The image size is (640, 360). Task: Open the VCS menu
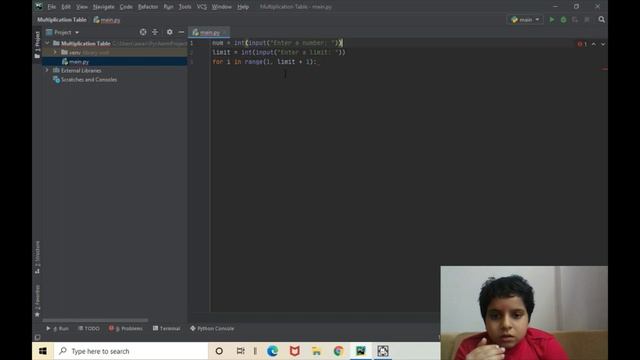coord(202,7)
